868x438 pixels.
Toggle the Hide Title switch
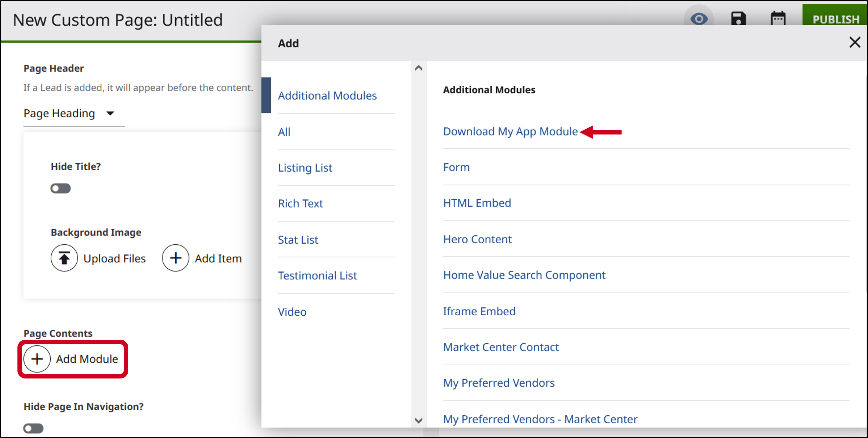point(61,188)
